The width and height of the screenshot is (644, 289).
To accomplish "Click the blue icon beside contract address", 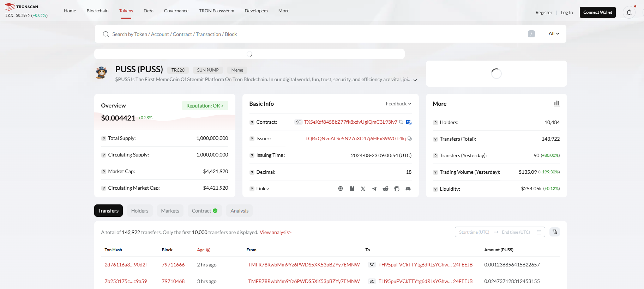I will click(x=409, y=122).
